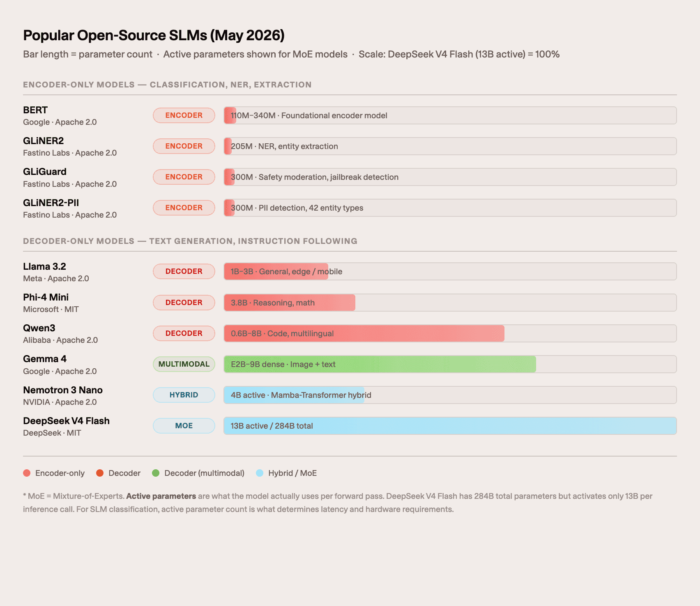Select the GLiGuard model name
700x606 pixels.
tap(45, 172)
